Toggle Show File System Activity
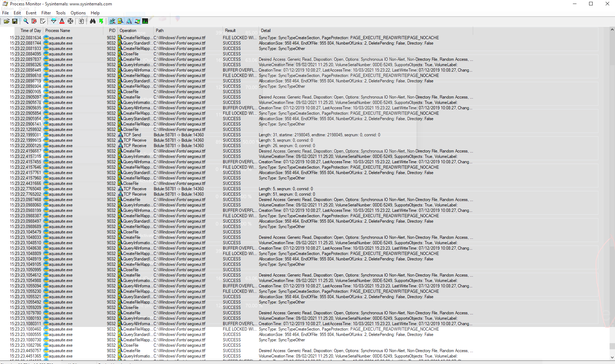 (x=121, y=21)
